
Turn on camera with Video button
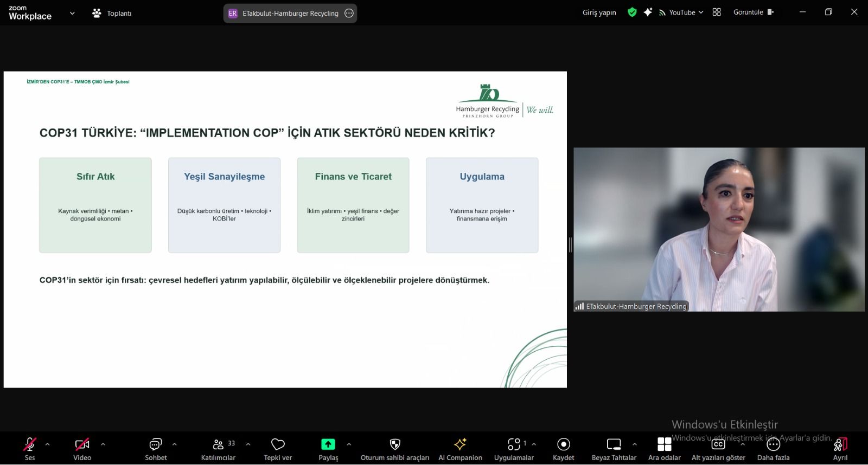tap(82, 449)
